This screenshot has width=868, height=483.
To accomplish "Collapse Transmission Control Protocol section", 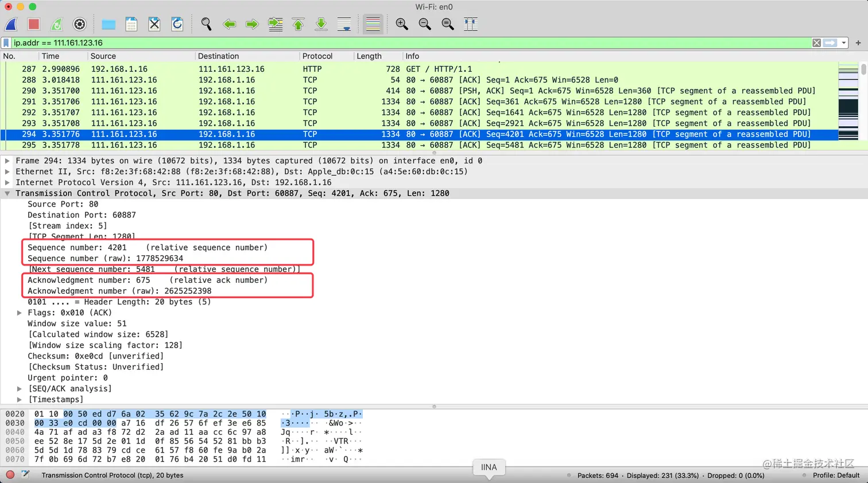I will point(7,193).
